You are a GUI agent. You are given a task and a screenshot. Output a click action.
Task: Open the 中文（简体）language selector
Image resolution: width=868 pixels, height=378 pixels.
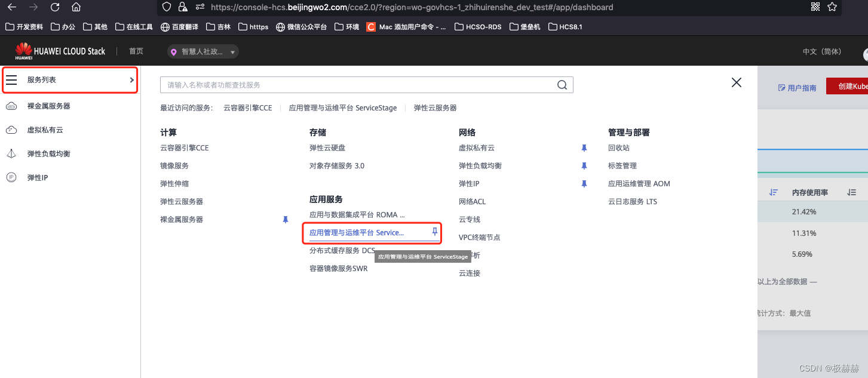[x=821, y=52]
